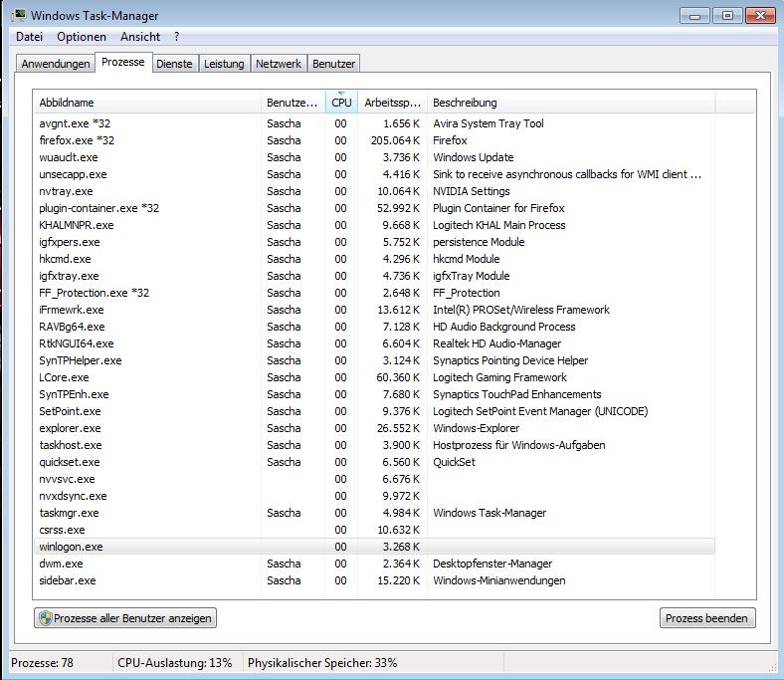The height and width of the screenshot is (680, 784).
Task: Minimize the Task-Manager window
Action: coord(694,16)
